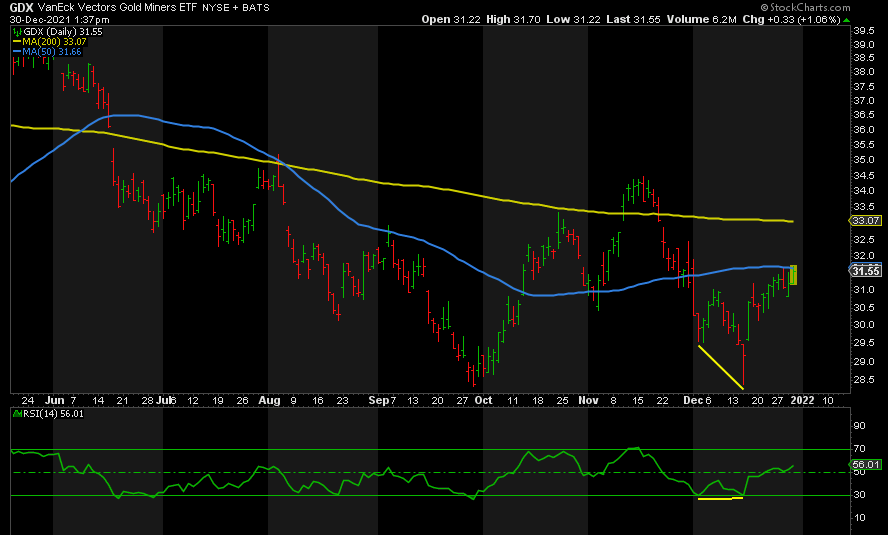Screen dimensions: 888x535
Task: Click the 34.0 price axis label
Action: tap(864, 191)
